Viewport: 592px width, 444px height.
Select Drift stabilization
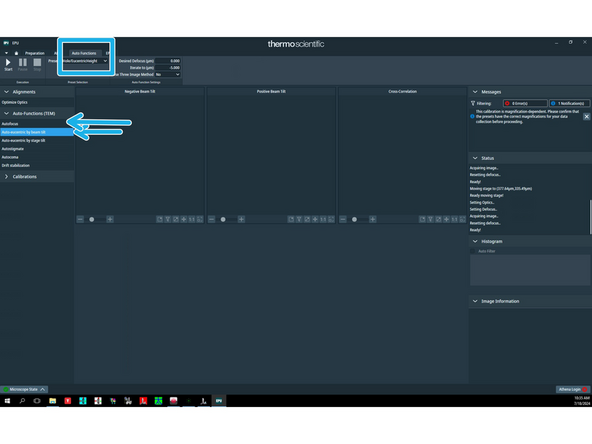(37, 165)
